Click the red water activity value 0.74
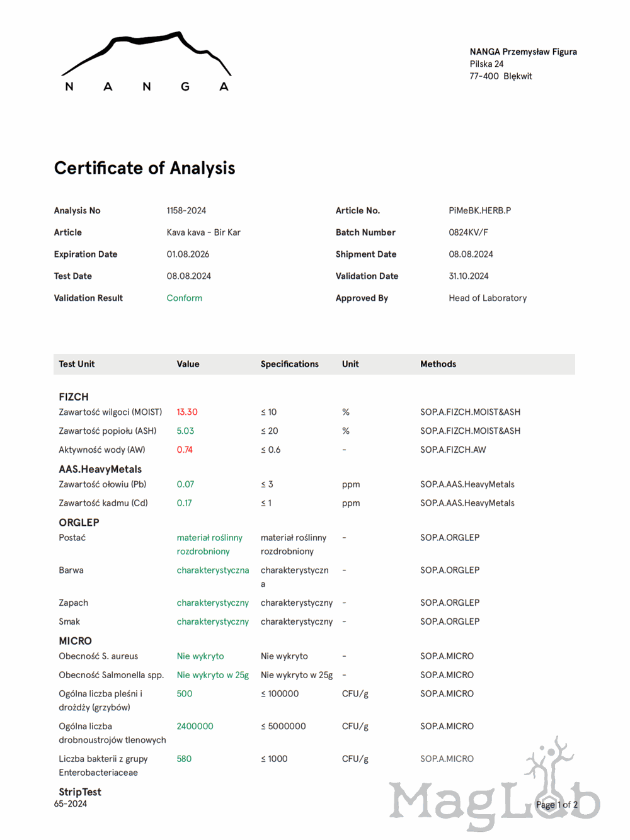The image size is (630, 840). coord(185,450)
